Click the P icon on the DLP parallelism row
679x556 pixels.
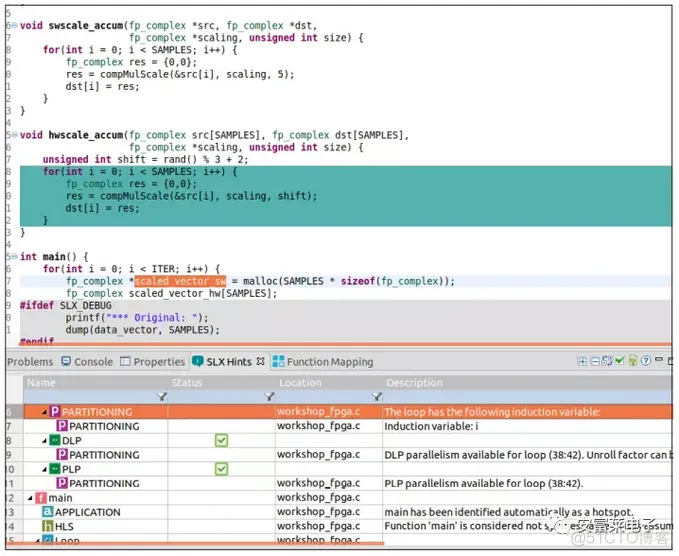coord(62,454)
